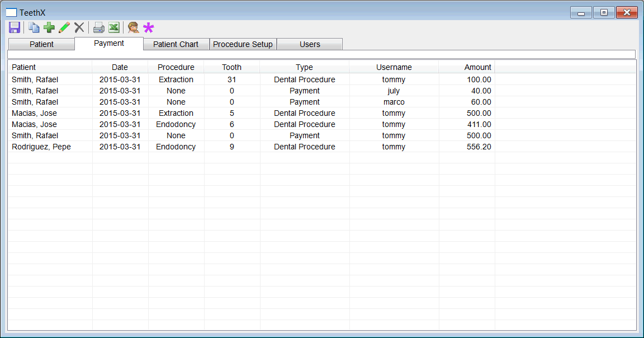
Task: Click the username marco
Action: pyautogui.click(x=394, y=101)
